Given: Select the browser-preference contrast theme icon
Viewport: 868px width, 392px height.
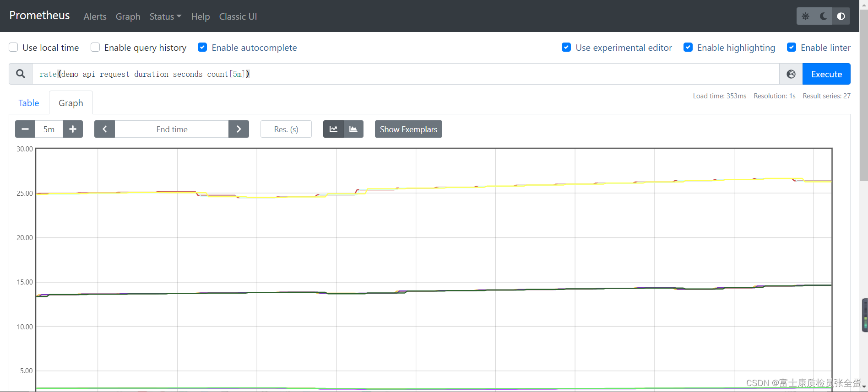Looking at the screenshot, I should (x=841, y=16).
